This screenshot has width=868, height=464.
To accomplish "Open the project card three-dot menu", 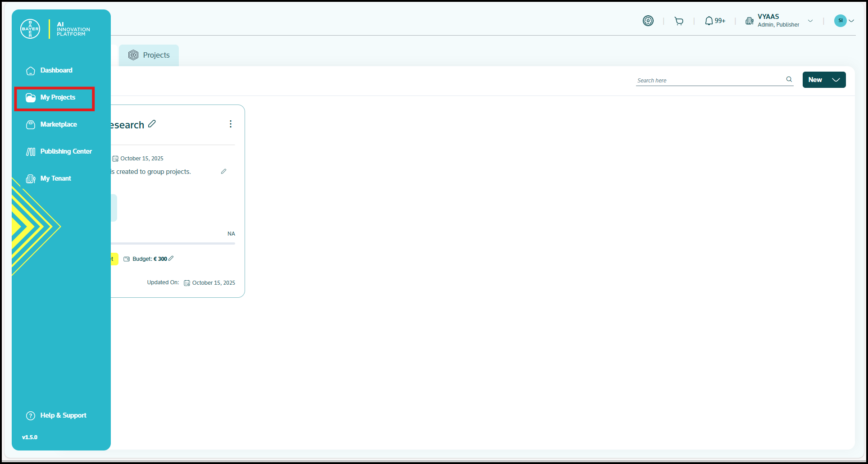I will pyautogui.click(x=231, y=124).
